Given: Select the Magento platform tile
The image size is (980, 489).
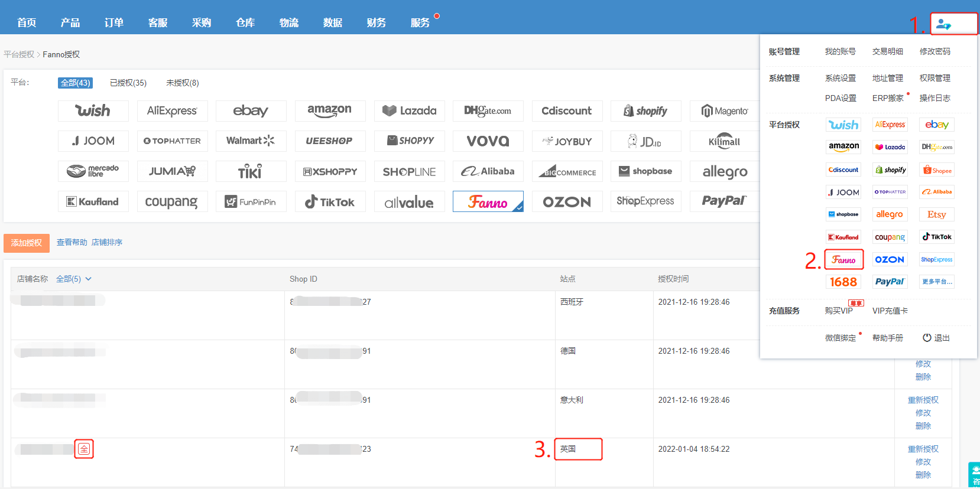Looking at the screenshot, I should [x=725, y=111].
